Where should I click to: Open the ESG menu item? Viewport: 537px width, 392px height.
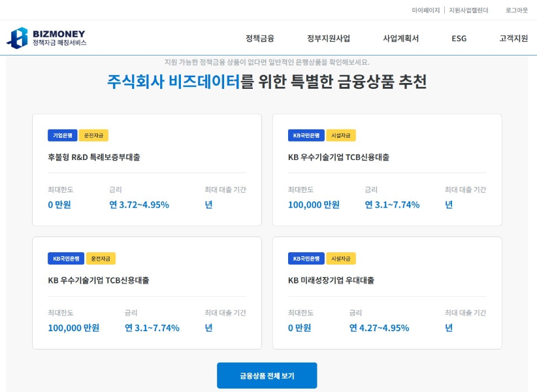pos(459,39)
